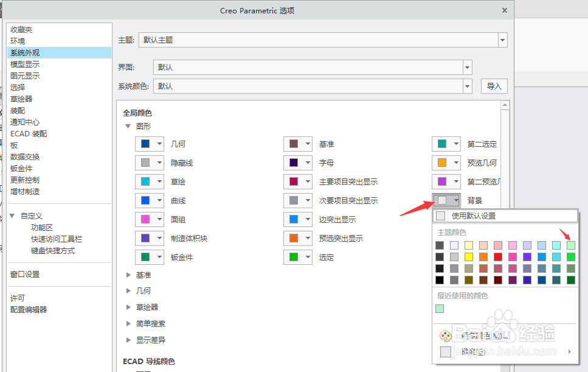Pick the light green theme color swatch
The height and width of the screenshot is (372, 588).
[571, 245]
